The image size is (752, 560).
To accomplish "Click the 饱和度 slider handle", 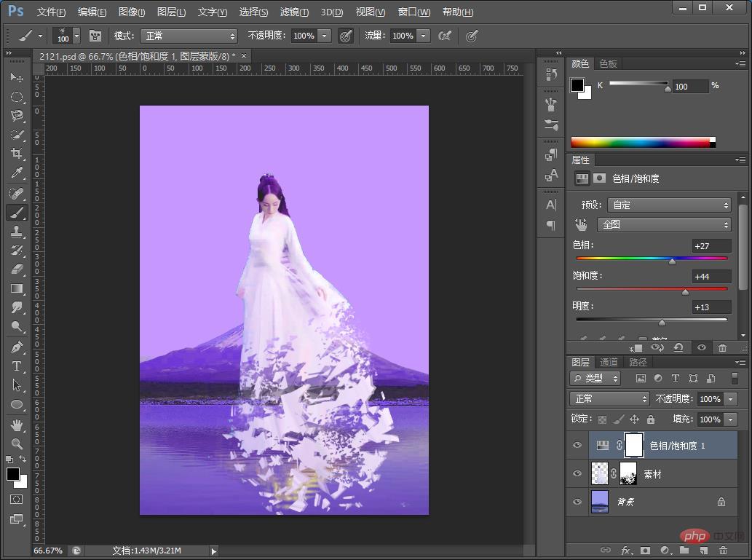I will pyautogui.click(x=685, y=291).
